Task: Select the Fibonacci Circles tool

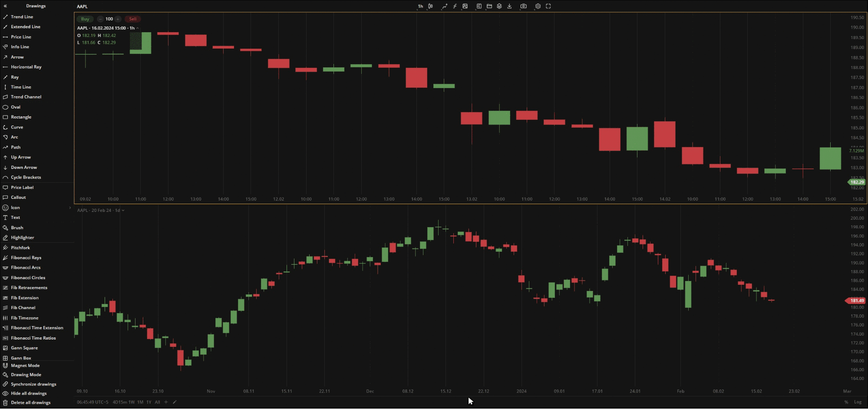Action: click(28, 278)
